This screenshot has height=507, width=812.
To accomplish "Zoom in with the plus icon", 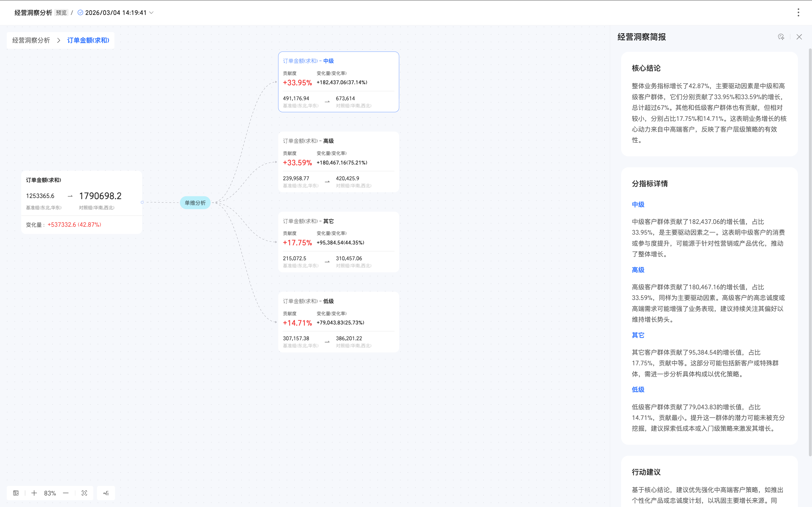I will pos(34,493).
